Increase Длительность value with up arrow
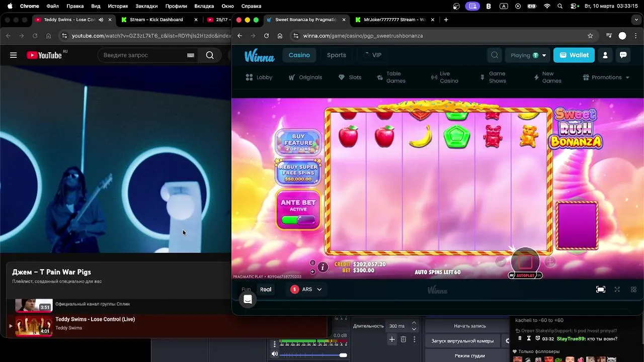The width and height of the screenshot is (644, 362). (414, 323)
